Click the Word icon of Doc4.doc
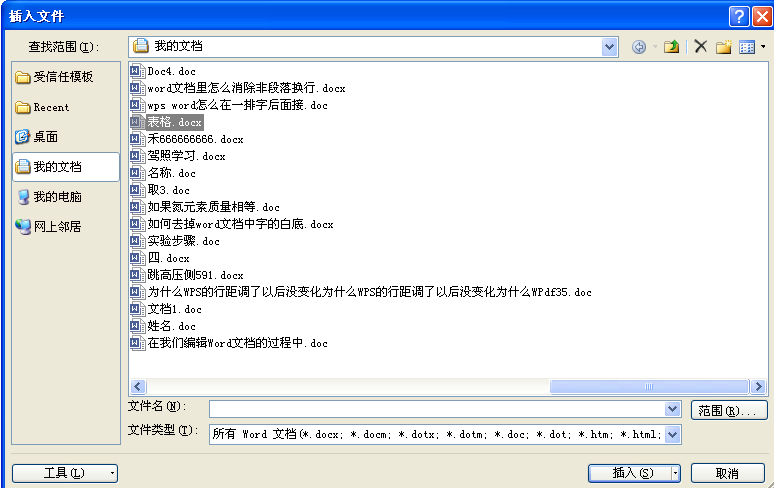 137,71
